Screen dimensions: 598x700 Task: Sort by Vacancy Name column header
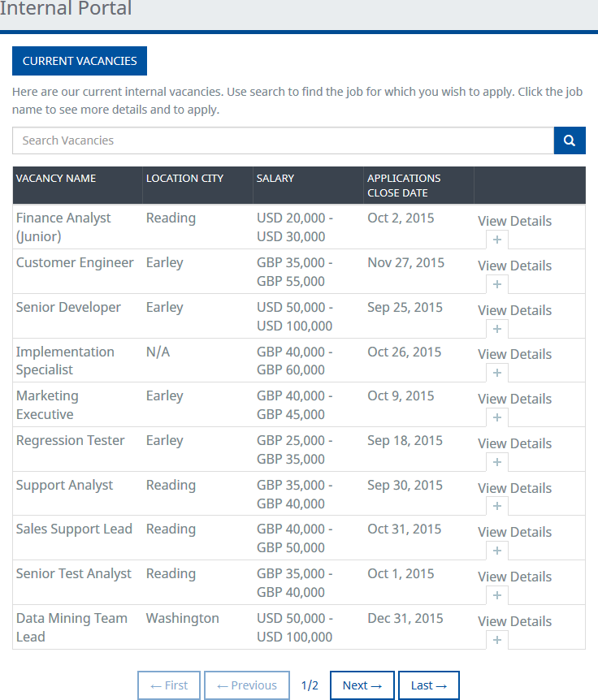(x=56, y=178)
